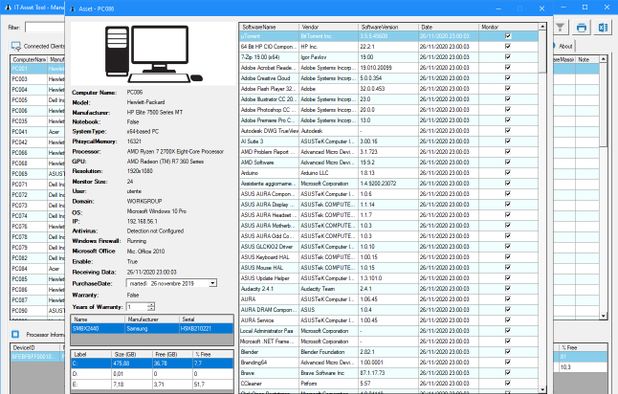Toggle Monitor checkbox for the Blender row

(508, 351)
